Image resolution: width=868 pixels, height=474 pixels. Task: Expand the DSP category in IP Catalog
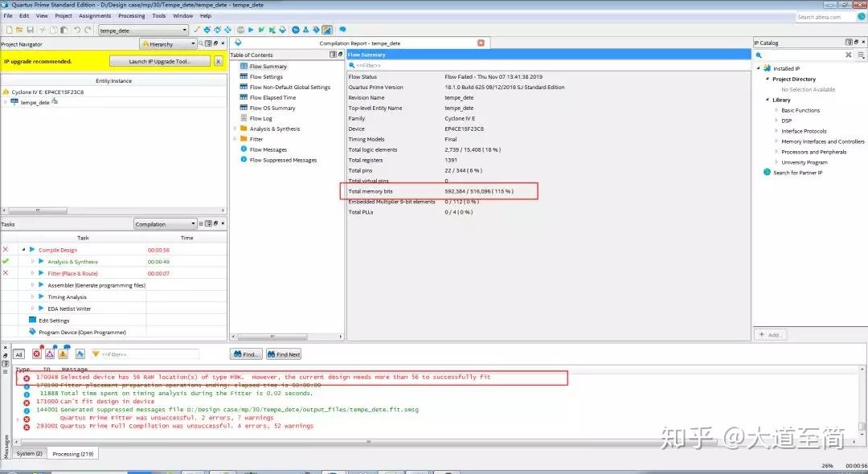pyautogui.click(x=776, y=121)
